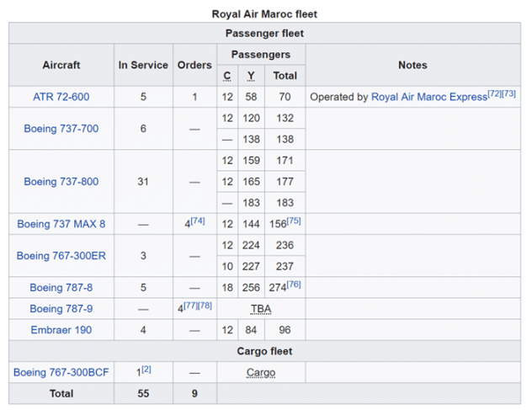Click total 236 for Boeing 767-300ER
Viewport: 532px width, 410px height.
coord(285,245)
